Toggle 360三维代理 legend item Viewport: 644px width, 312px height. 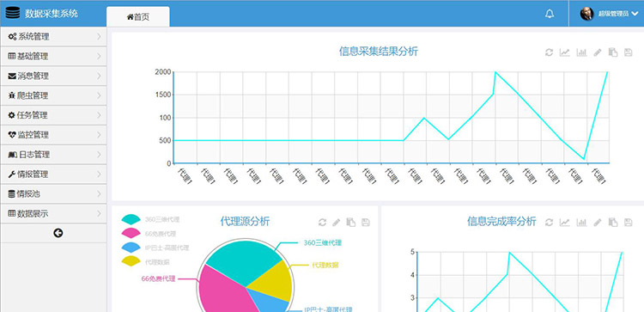click(150, 219)
